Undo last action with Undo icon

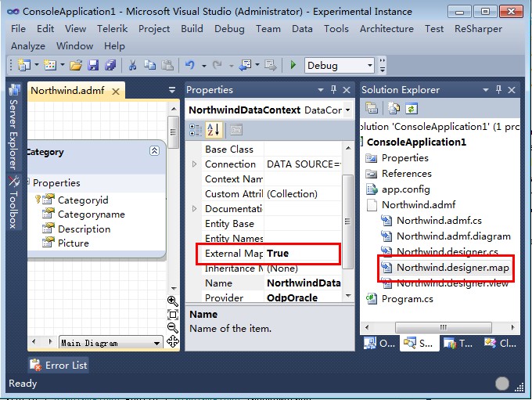pyautogui.click(x=189, y=65)
